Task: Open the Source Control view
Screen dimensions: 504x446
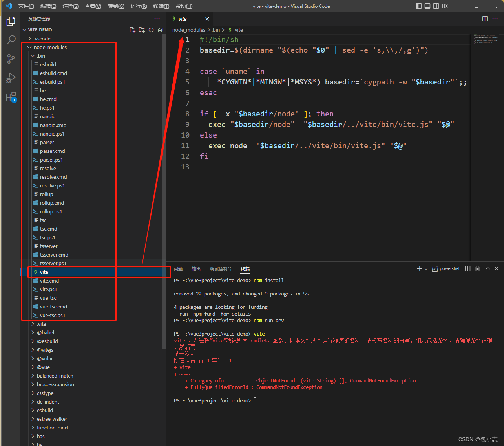Action: pos(11,59)
